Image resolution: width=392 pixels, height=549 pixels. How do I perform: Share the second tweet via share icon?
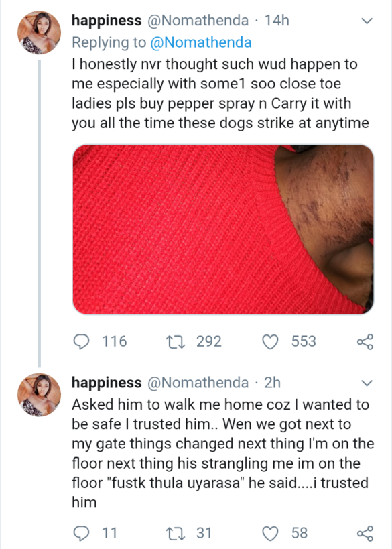pyautogui.click(x=365, y=533)
